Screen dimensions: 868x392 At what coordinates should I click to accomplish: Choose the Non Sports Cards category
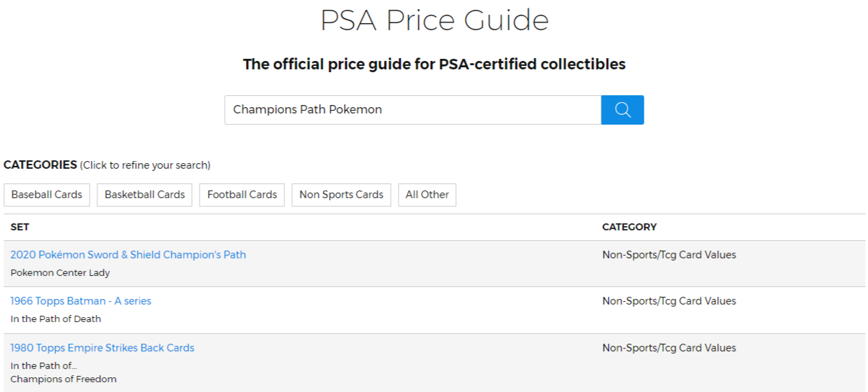[341, 195]
